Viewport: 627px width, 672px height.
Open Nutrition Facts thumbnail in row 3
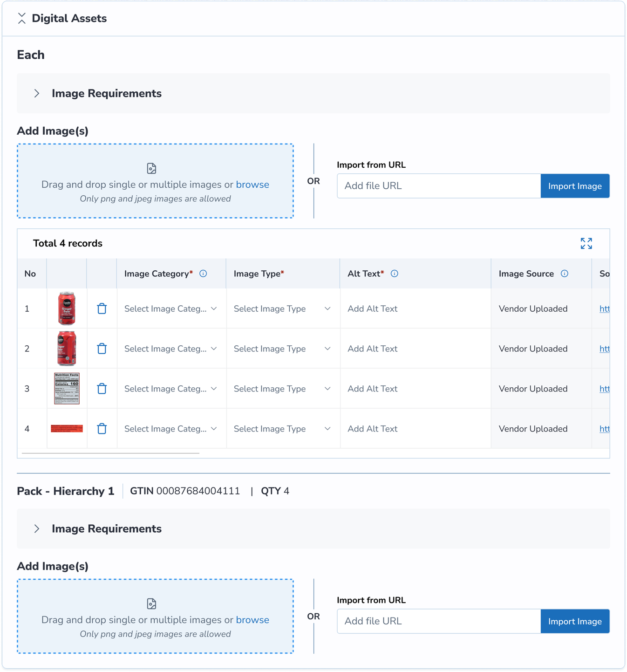(x=67, y=388)
